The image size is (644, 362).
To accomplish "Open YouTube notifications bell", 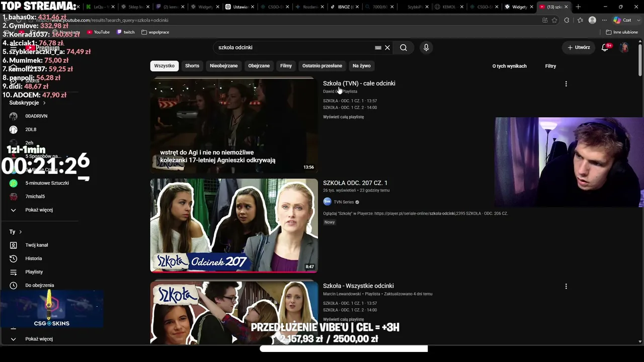I will (605, 47).
